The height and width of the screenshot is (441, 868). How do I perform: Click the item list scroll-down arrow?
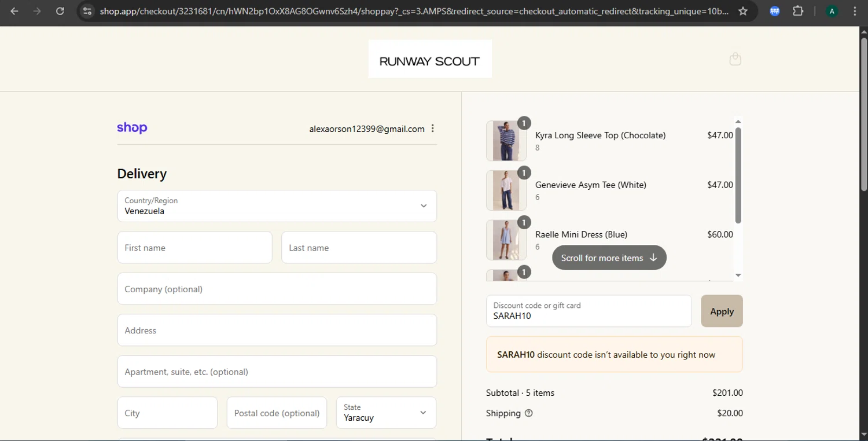(738, 275)
